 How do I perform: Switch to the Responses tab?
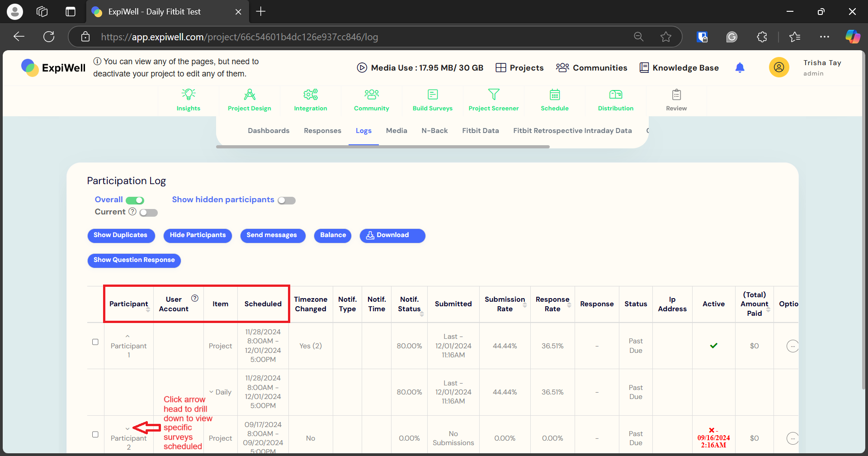322,131
